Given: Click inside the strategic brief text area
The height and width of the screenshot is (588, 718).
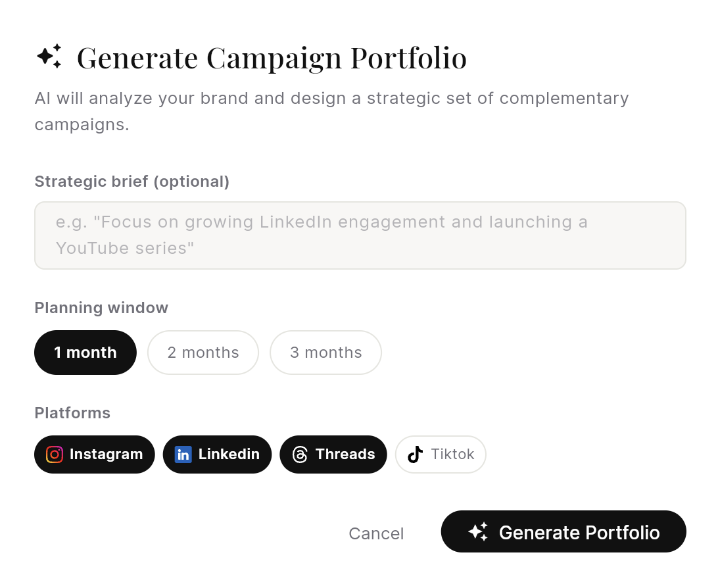Looking at the screenshot, I should click(359, 235).
